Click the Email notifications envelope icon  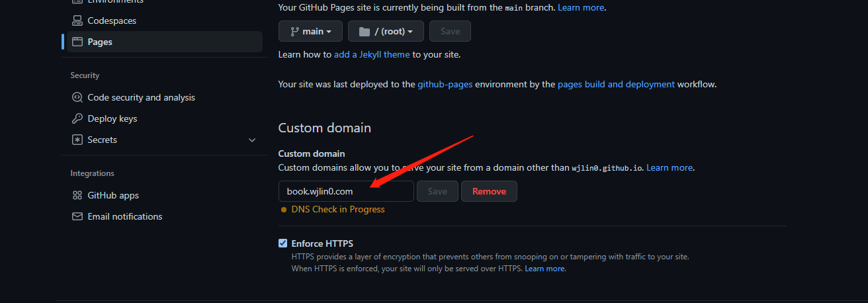pyautogui.click(x=77, y=216)
